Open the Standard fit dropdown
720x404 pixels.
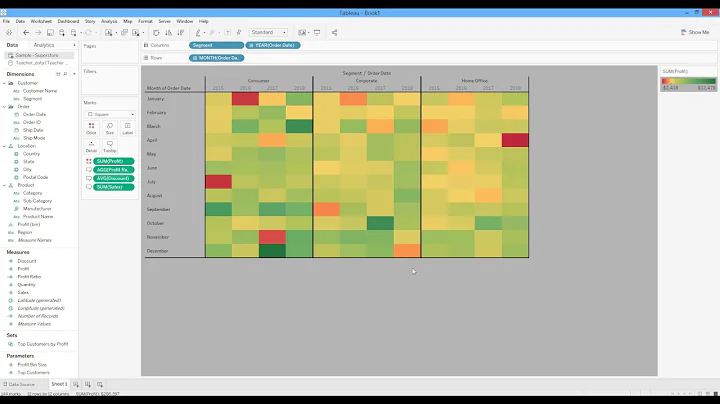(x=269, y=33)
